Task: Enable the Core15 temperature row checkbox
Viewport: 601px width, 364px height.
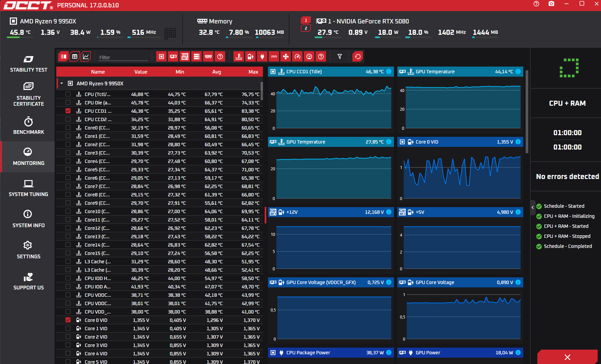Action: 68,253
